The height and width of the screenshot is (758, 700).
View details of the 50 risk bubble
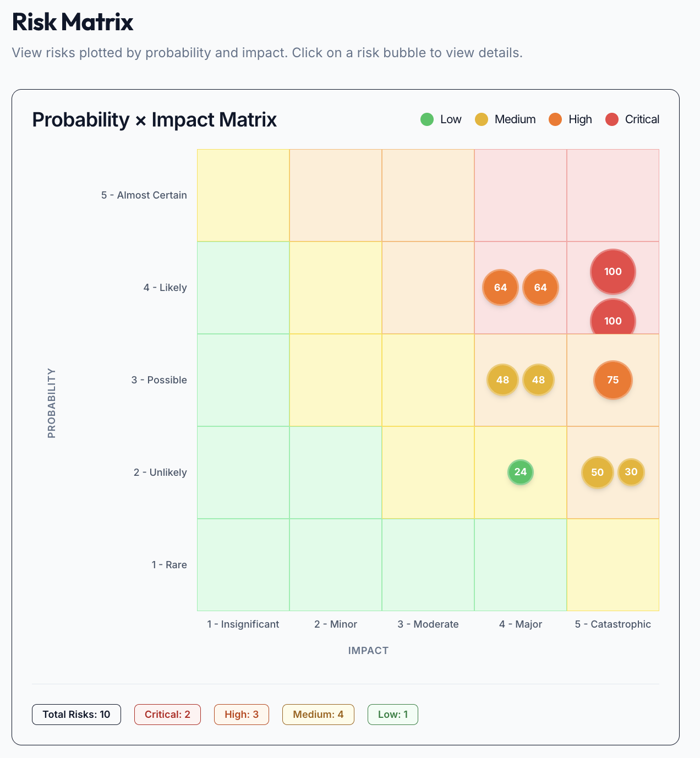click(597, 473)
